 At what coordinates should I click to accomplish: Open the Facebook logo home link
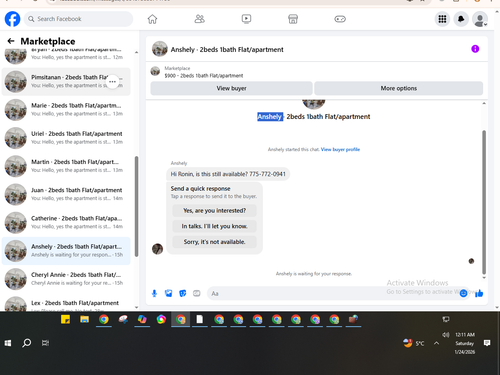12,19
